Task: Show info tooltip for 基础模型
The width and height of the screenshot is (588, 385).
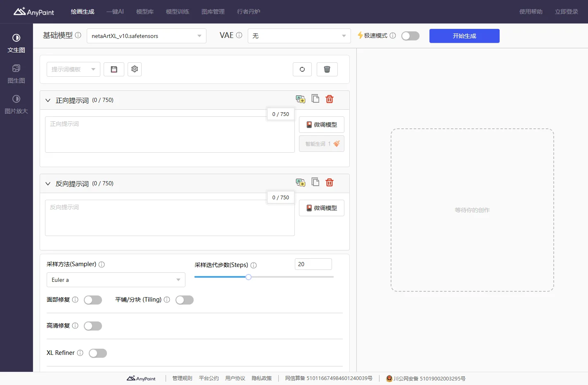Action: click(78, 35)
